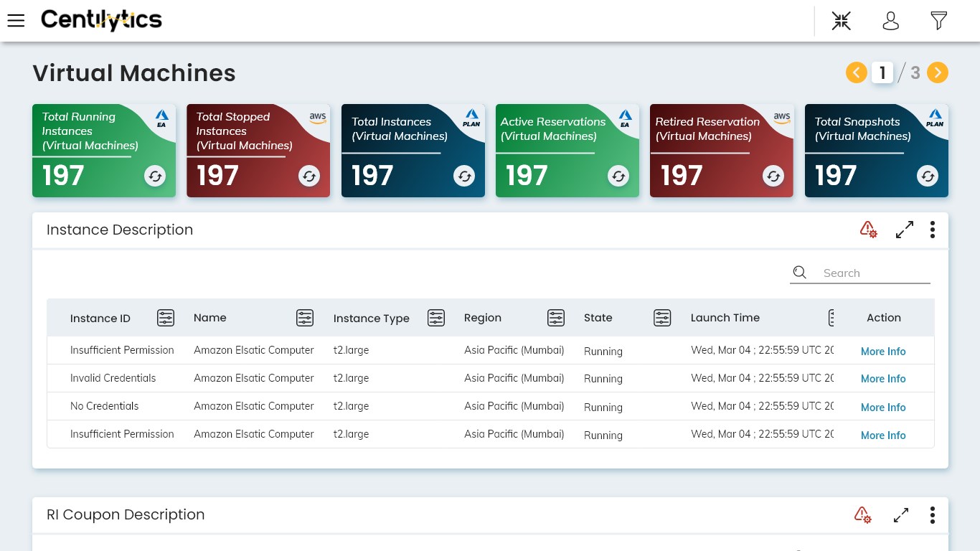Refresh the Total Running Instances card
The height and width of the screenshot is (551, 980).
[x=155, y=176]
